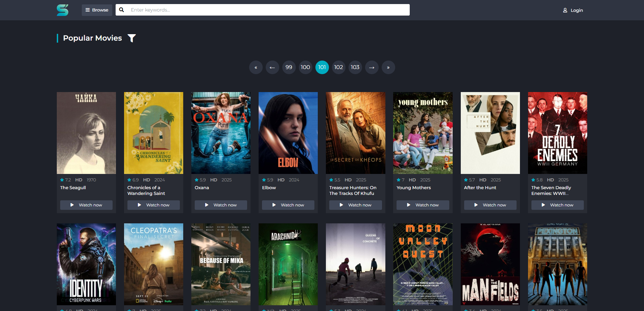Open Queens of Concrete poster

tap(356, 264)
